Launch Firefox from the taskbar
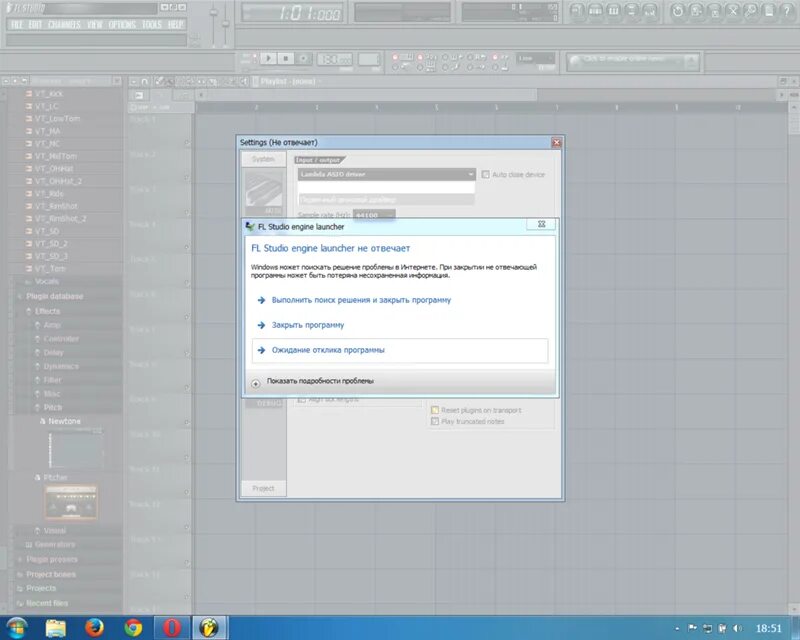The image size is (800, 640). 94,628
